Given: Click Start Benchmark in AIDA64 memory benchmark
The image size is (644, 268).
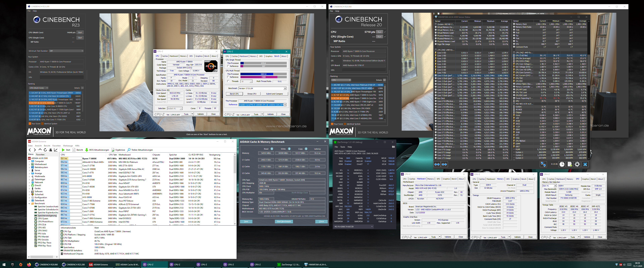Looking at the screenshot, I should pos(284,222).
